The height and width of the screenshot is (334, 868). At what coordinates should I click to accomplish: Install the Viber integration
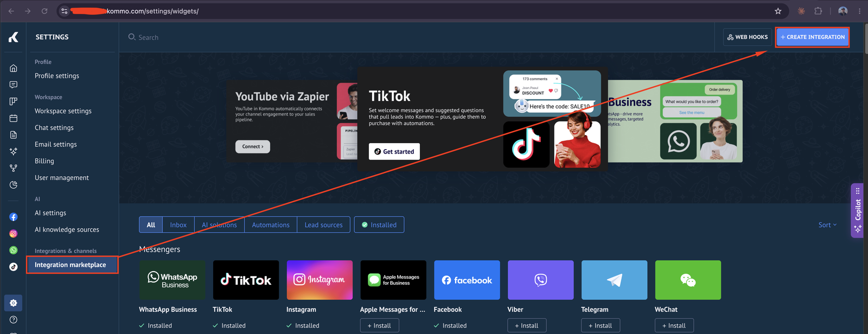coord(527,325)
